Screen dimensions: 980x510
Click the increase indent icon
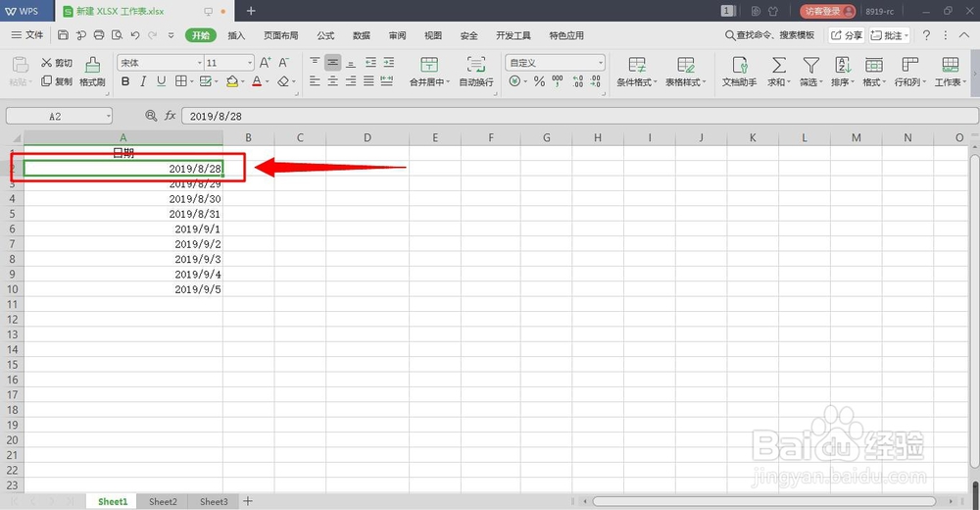[389, 63]
